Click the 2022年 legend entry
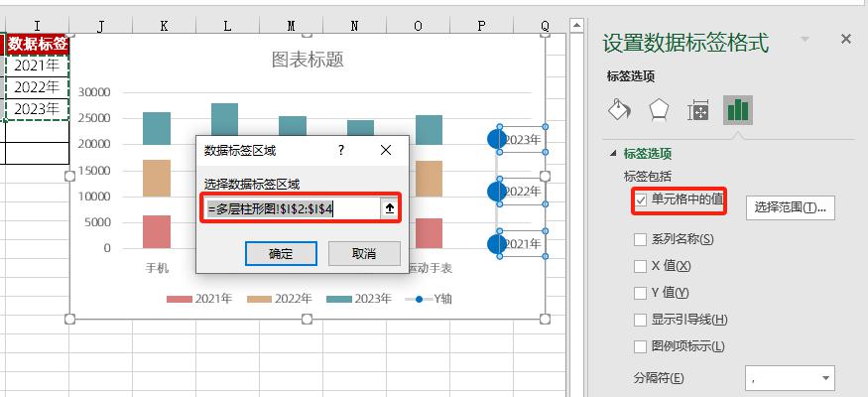868x397 pixels. [280, 299]
